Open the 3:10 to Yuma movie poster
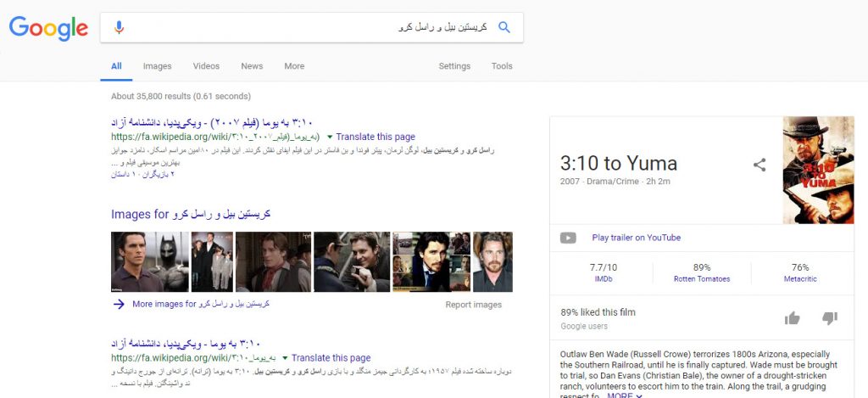 (x=818, y=170)
